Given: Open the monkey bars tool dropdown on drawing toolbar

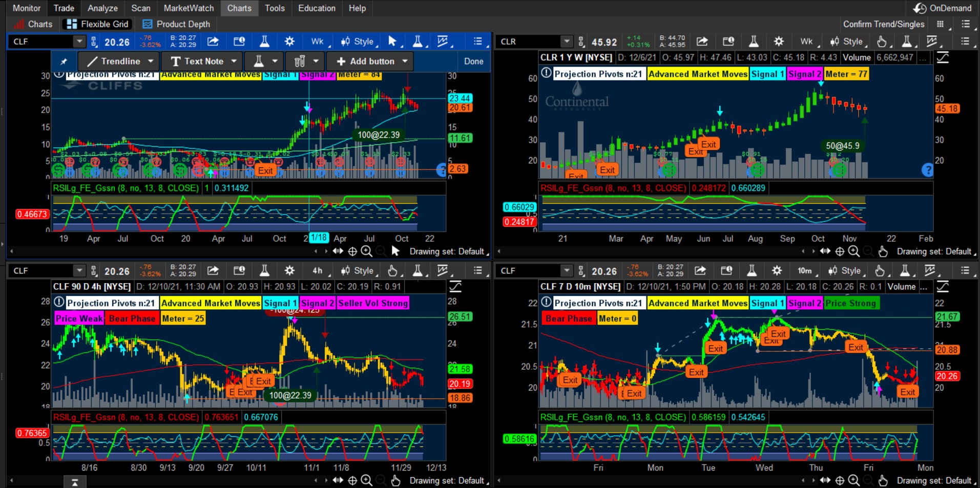Looking at the screenshot, I should pyautogui.click(x=305, y=61).
